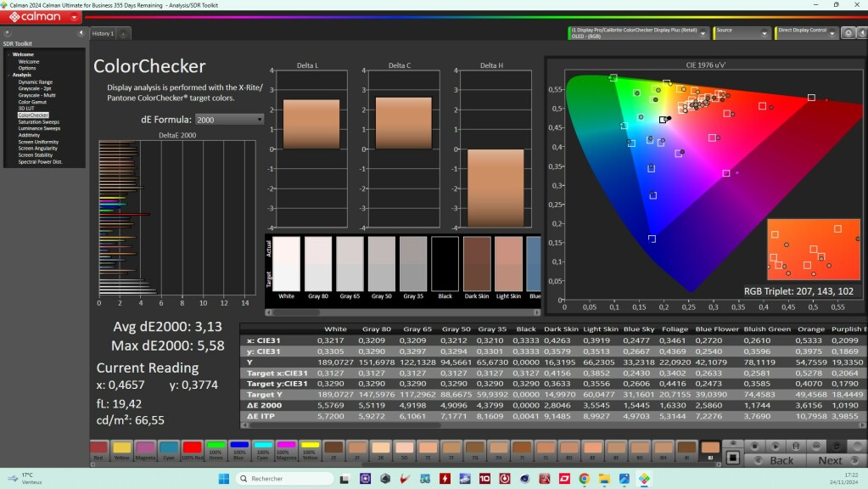868x489 pixels.
Task: Click the read series button
Action: [x=796, y=447]
